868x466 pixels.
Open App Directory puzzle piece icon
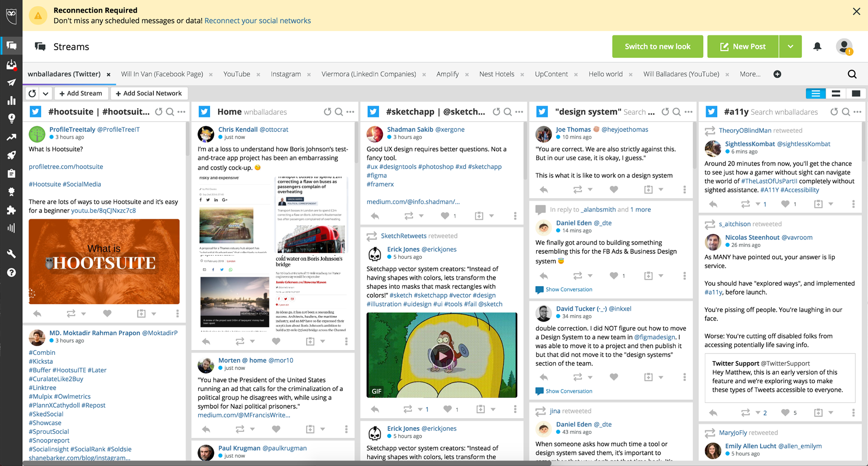click(x=11, y=210)
